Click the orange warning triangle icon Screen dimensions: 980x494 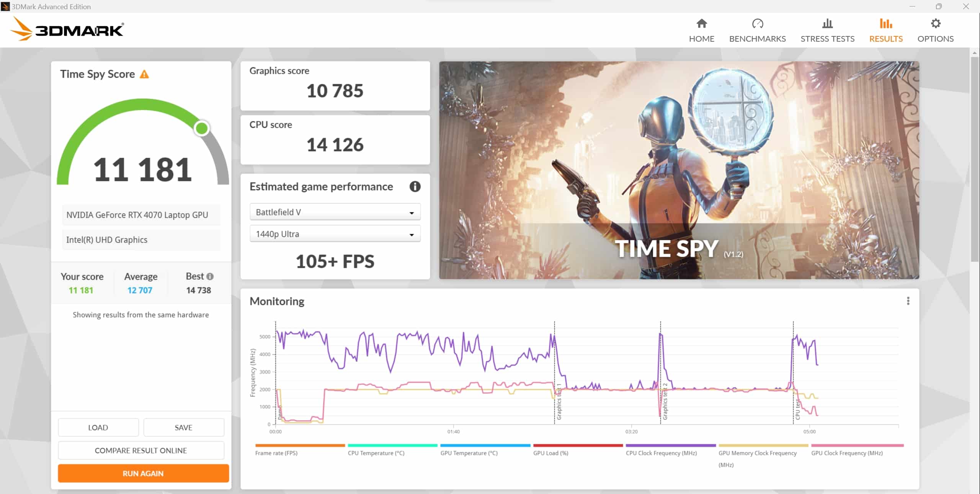pyautogui.click(x=144, y=74)
